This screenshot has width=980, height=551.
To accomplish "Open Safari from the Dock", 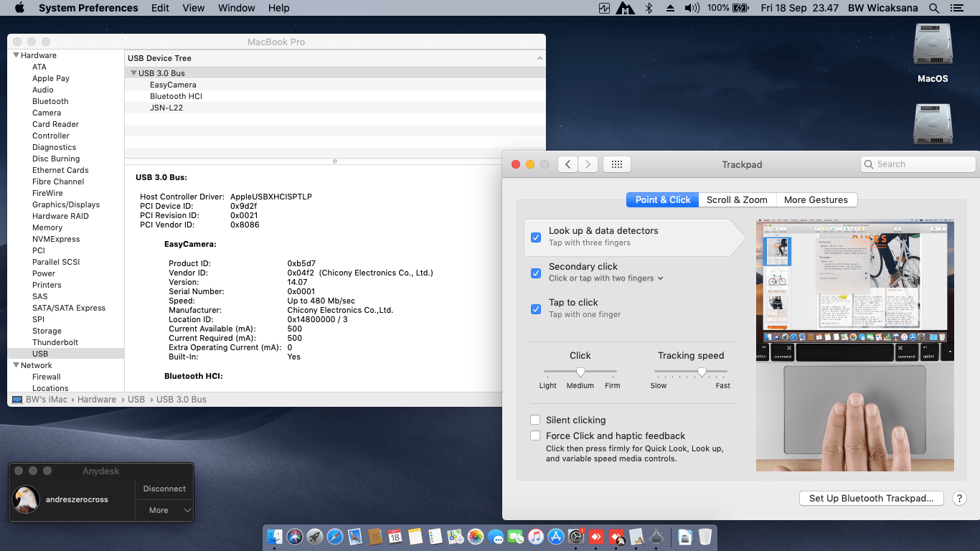I will (335, 537).
